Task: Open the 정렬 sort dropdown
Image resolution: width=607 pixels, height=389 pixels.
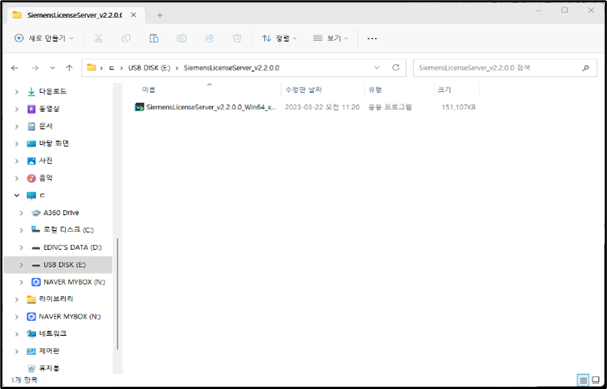Action: [x=279, y=38]
